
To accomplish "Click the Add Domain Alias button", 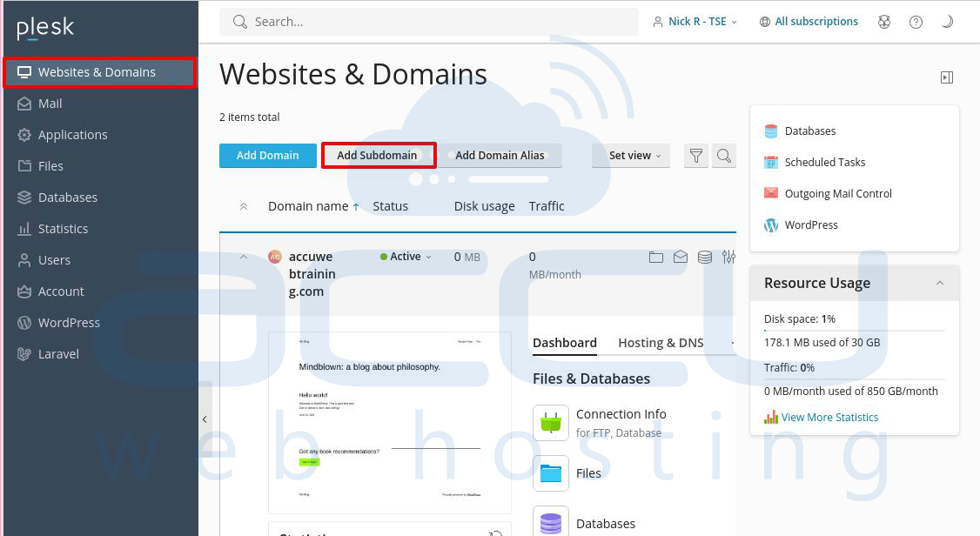I will [500, 156].
